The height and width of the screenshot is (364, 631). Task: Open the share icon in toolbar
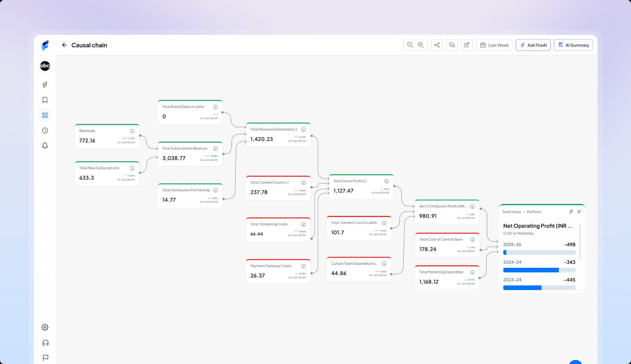click(x=437, y=45)
